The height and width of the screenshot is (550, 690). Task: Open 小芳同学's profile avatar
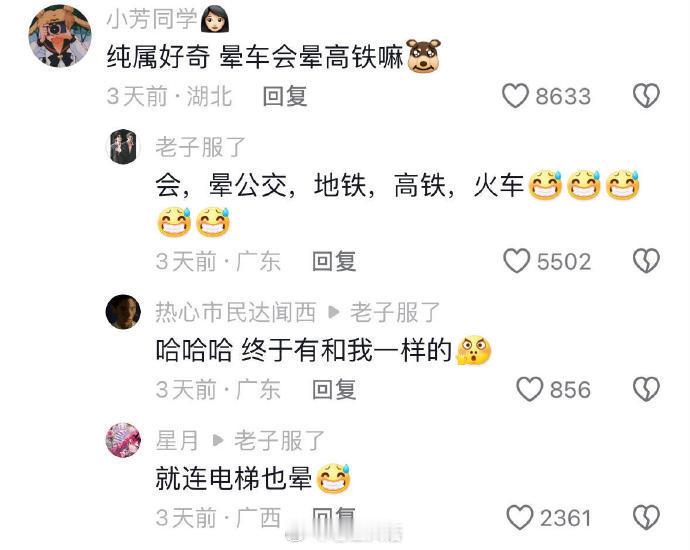(x=60, y=36)
